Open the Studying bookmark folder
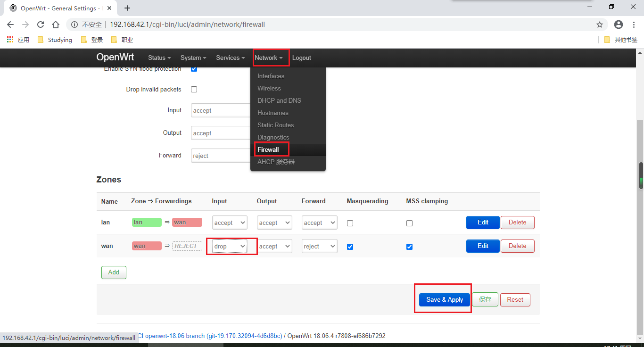The width and height of the screenshot is (644, 347). (55, 40)
